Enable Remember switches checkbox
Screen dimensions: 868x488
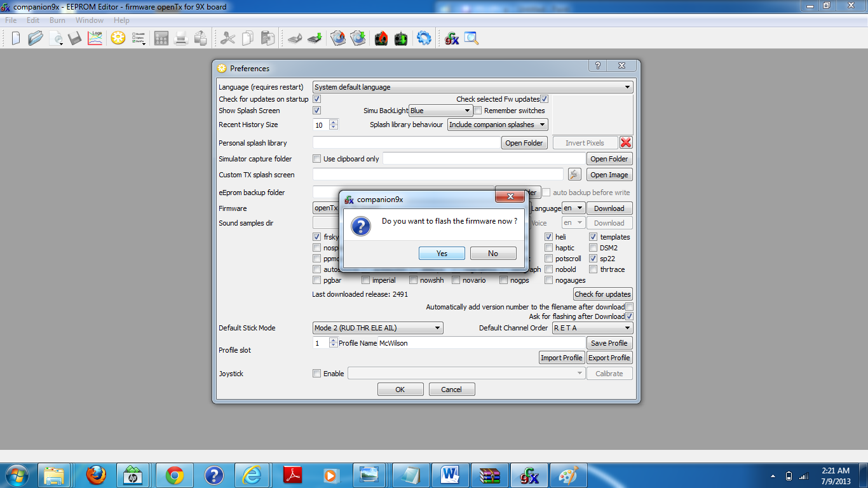tap(478, 111)
